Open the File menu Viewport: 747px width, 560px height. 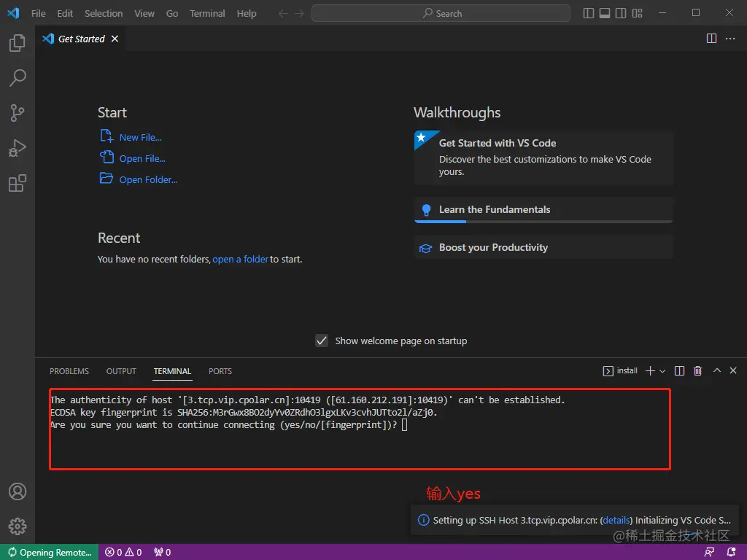click(x=39, y=13)
